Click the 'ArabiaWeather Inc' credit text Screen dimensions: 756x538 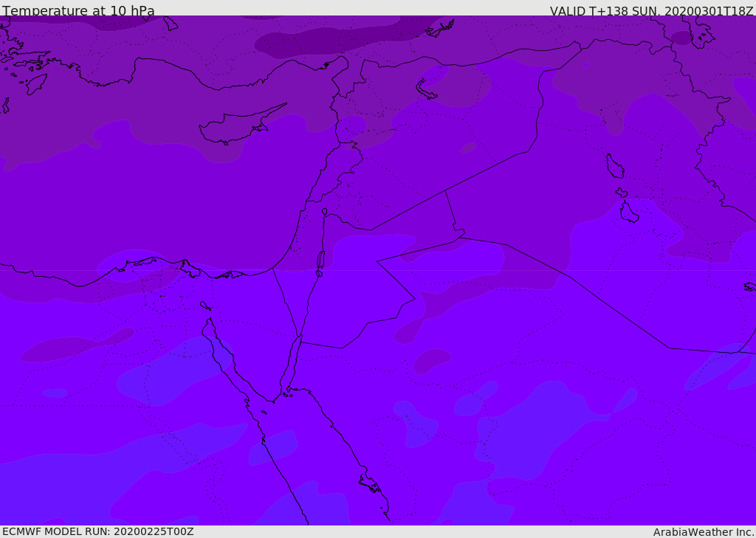(704, 532)
